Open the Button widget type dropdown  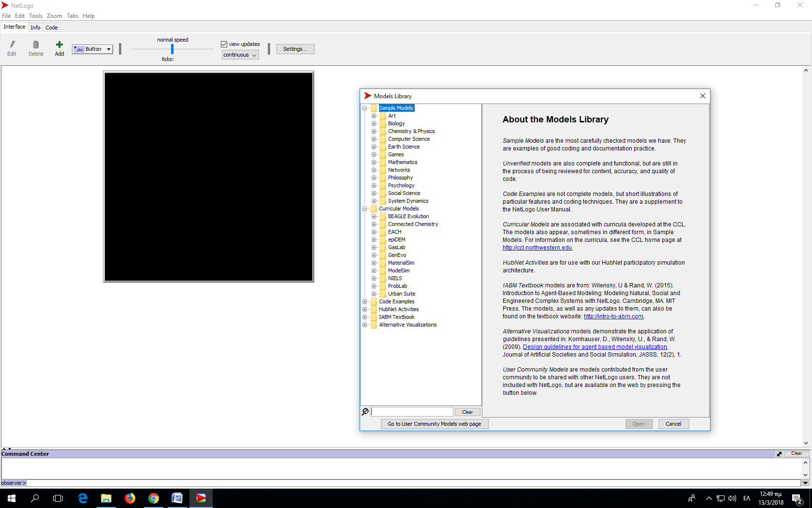click(x=92, y=49)
